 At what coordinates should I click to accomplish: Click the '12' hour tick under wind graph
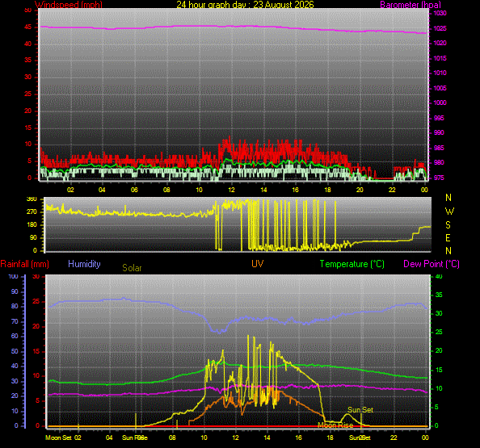(x=231, y=190)
